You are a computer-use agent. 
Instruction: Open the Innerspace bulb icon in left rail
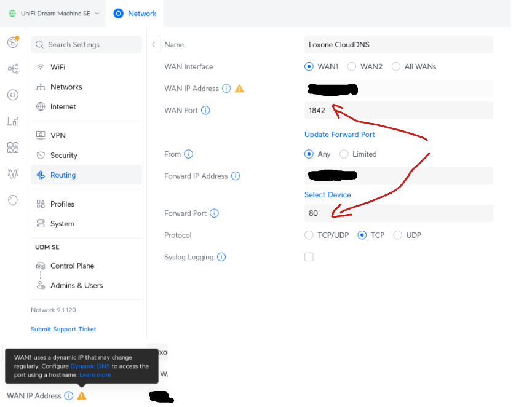pyautogui.click(x=13, y=200)
